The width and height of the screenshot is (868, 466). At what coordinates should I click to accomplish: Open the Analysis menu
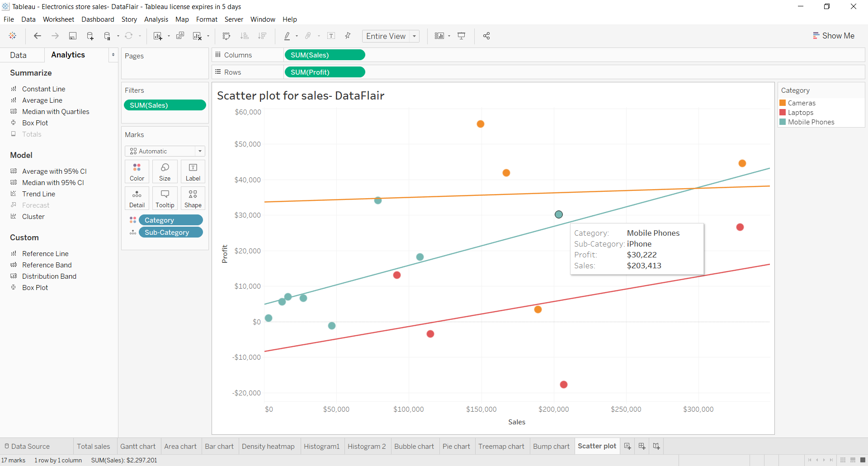(156, 19)
